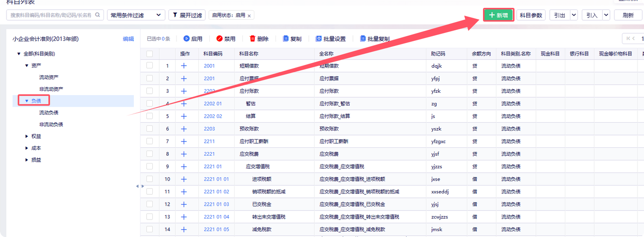Click the 刷新 button
The image size is (644, 237).
(x=628, y=15)
